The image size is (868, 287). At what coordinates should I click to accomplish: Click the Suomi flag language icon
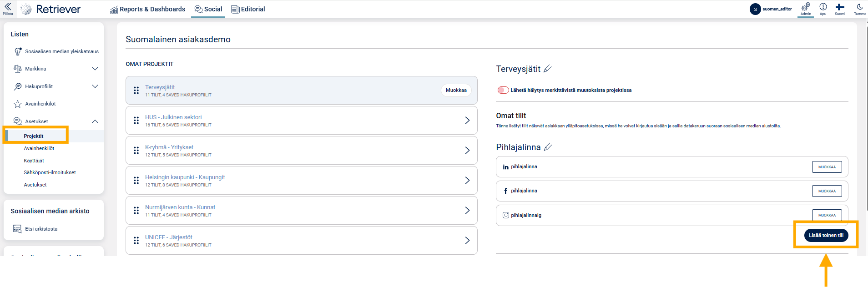(x=840, y=7)
